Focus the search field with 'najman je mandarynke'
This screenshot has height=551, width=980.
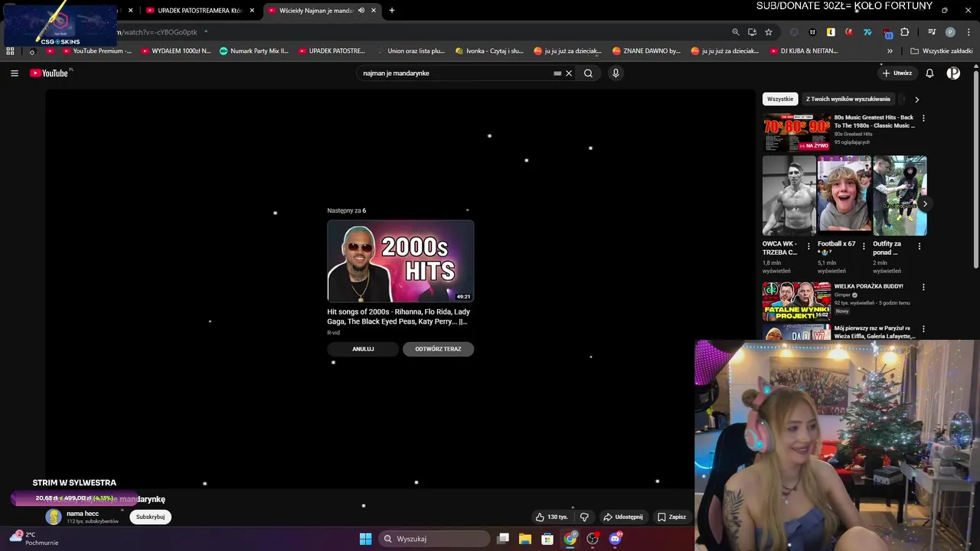point(456,73)
